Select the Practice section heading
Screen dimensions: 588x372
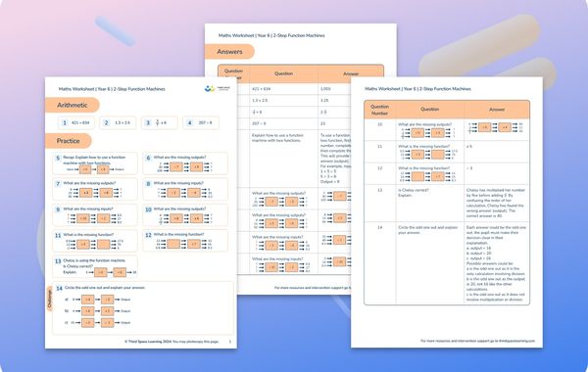point(69,141)
